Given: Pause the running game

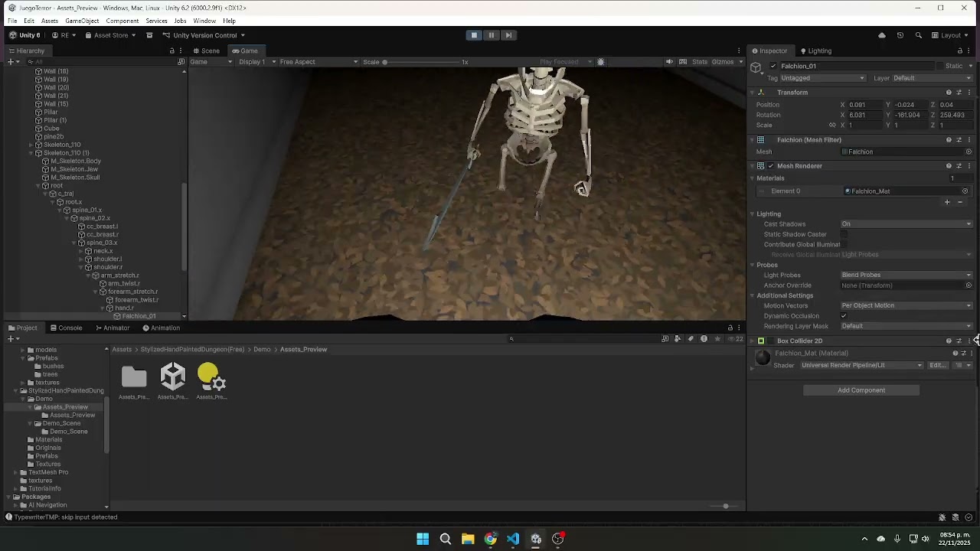Looking at the screenshot, I should point(492,35).
